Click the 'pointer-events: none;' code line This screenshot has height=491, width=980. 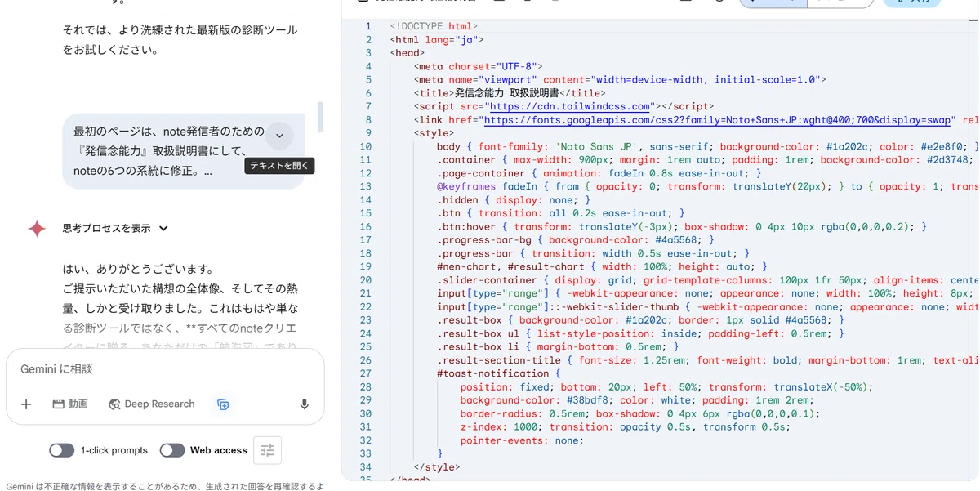click(522, 440)
